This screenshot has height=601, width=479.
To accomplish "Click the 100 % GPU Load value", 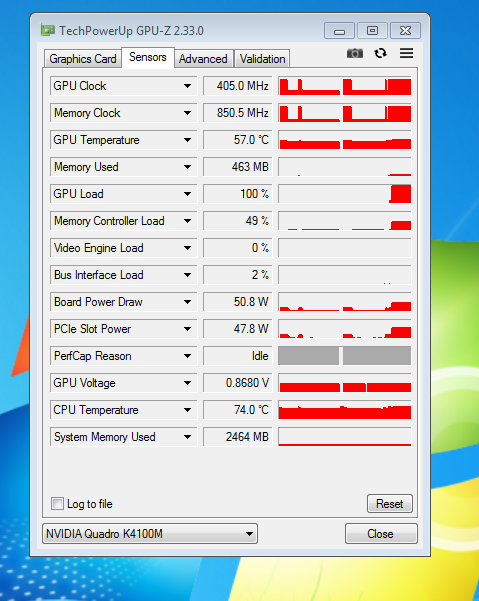I will 238,194.
